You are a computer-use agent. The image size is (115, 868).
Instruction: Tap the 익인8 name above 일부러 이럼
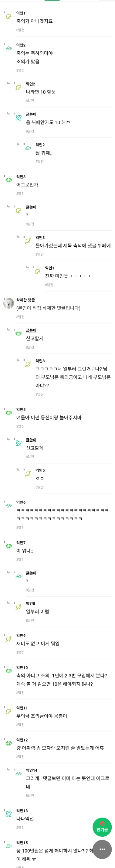[30, 604]
